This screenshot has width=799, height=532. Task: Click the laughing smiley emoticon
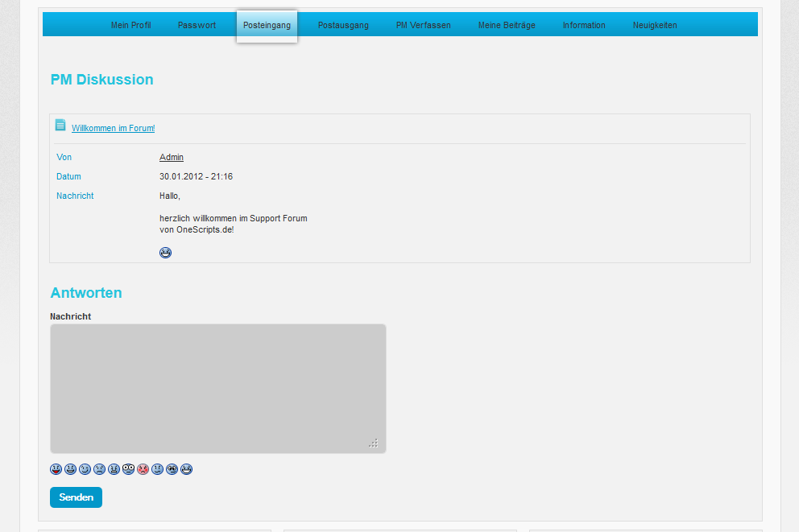point(186,469)
